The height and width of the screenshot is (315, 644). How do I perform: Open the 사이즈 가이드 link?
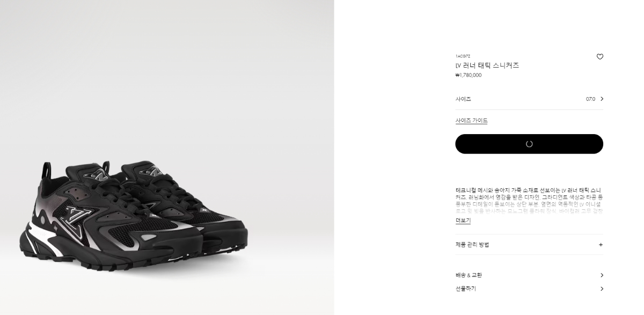(471, 121)
